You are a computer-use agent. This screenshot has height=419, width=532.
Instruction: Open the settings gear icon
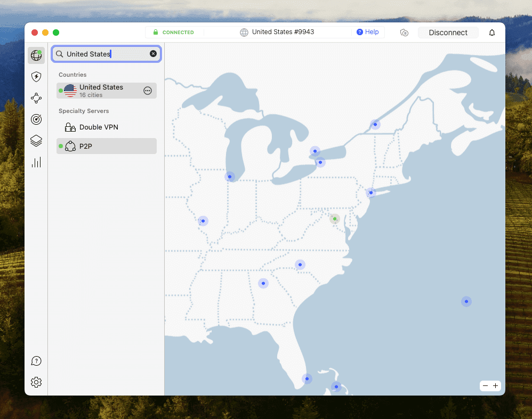[x=36, y=382]
